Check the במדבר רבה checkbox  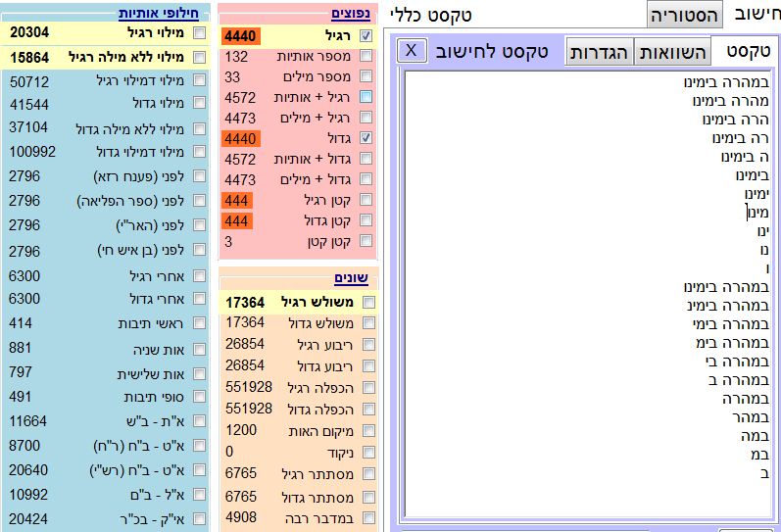pyautogui.click(x=369, y=516)
